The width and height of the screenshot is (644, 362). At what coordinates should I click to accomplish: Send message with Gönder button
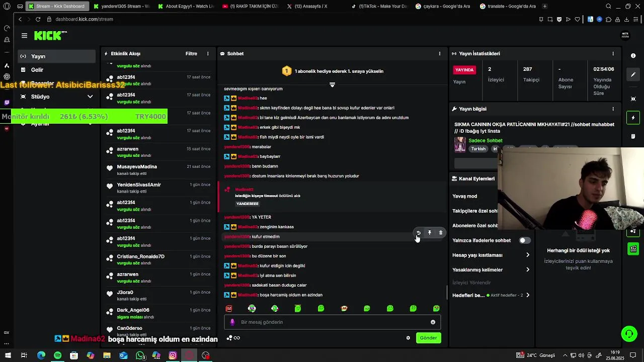(x=428, y=338)
